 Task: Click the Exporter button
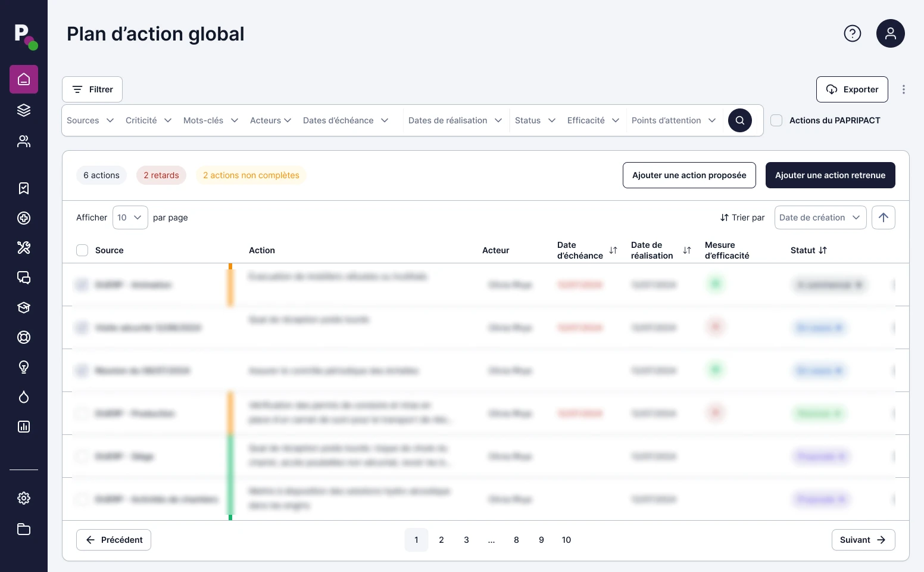(851, 89)
